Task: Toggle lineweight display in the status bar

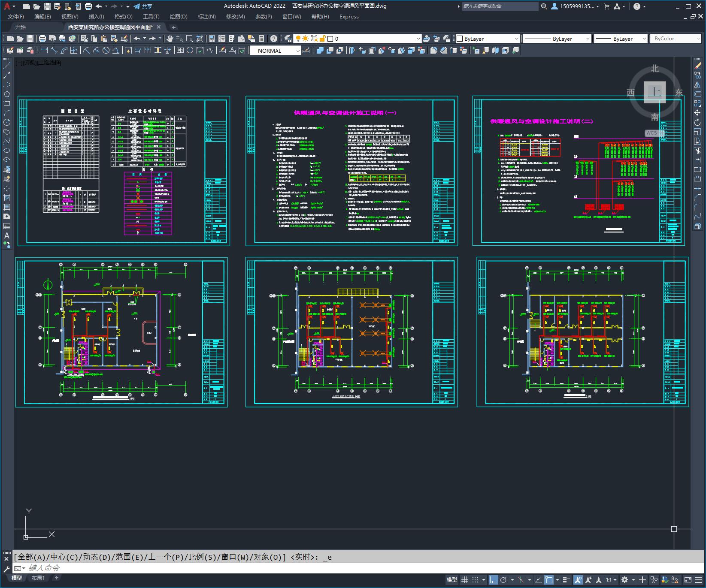Action: pos(567,580)
